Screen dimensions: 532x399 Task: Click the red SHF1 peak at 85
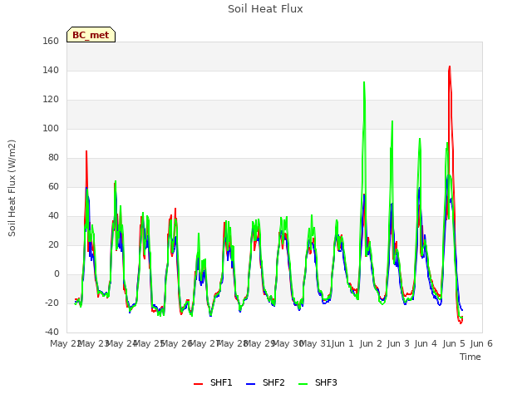pos(86,151)
